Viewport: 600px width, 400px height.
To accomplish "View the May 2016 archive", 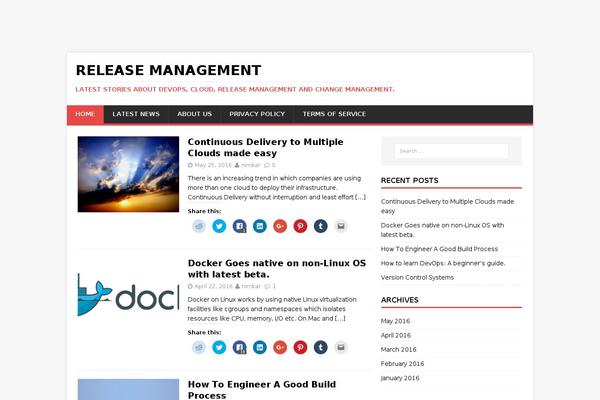I will click(x=395, y=321).
